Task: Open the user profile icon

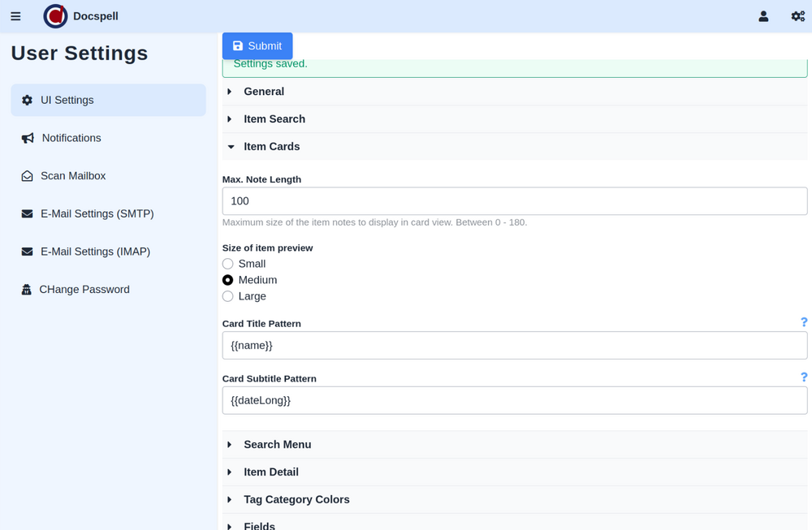Action: [763, 16]
